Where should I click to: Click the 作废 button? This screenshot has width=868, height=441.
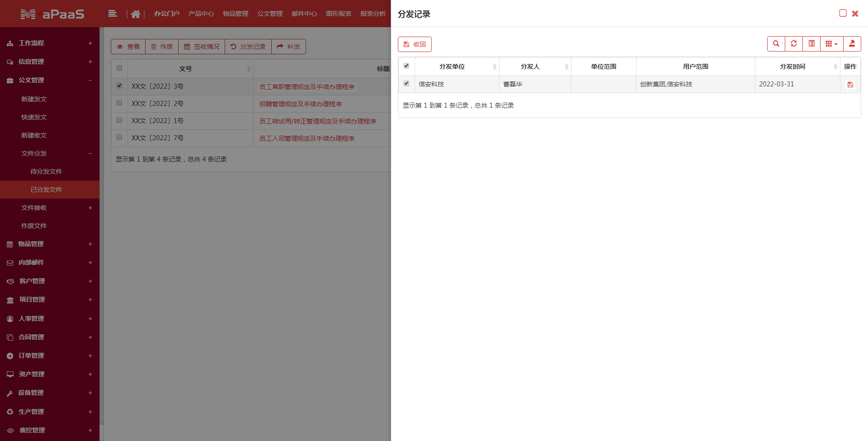pyautogui.click(x=162, y=47)
